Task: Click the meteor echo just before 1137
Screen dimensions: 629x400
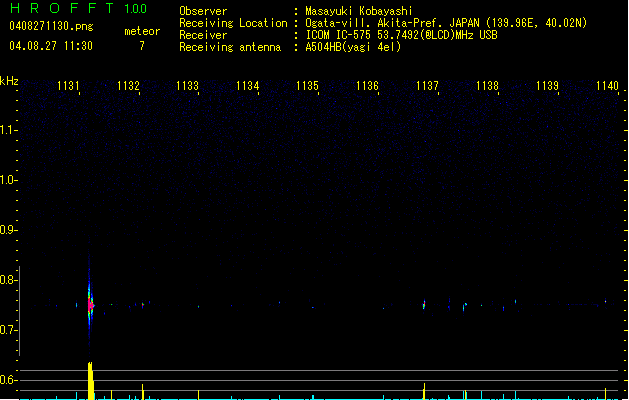Action: click(x=424, y=305)
